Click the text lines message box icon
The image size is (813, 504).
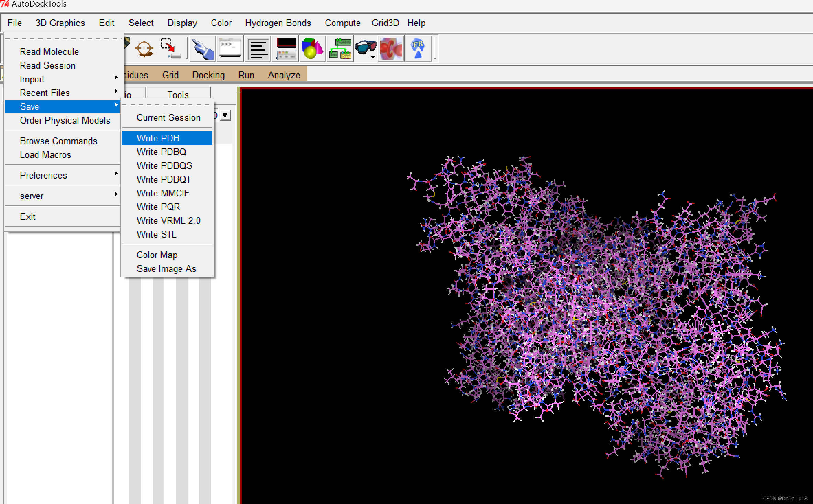[x=258, y=49]
